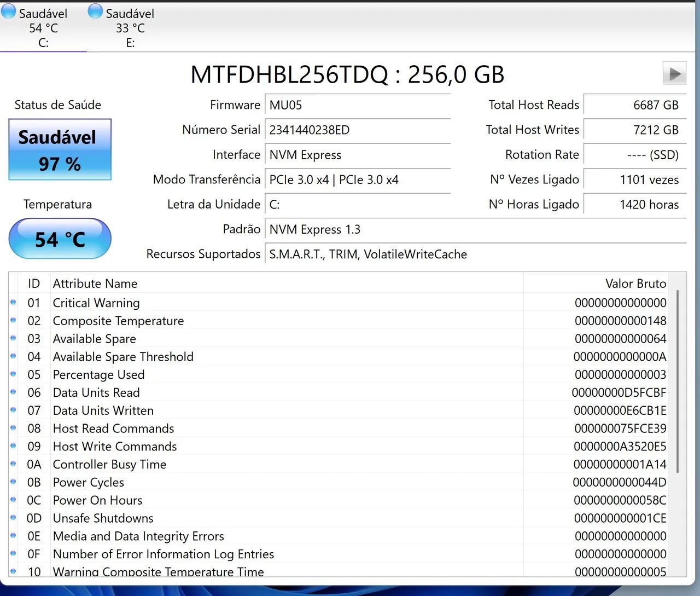Click the attribute list vertical scrollbar
The image size is (700, 596).
[x=678, y=381]
